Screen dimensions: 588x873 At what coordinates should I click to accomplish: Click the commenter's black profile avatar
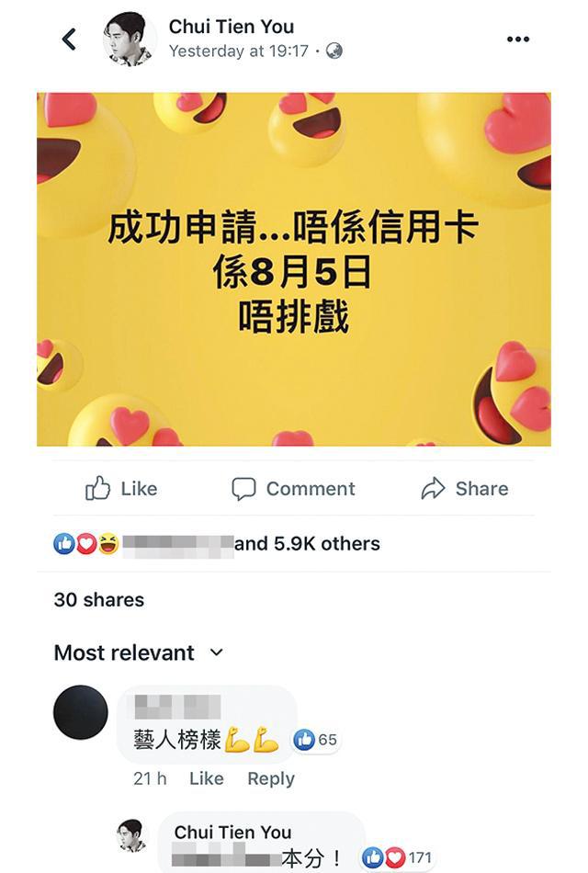pos(81,712)
